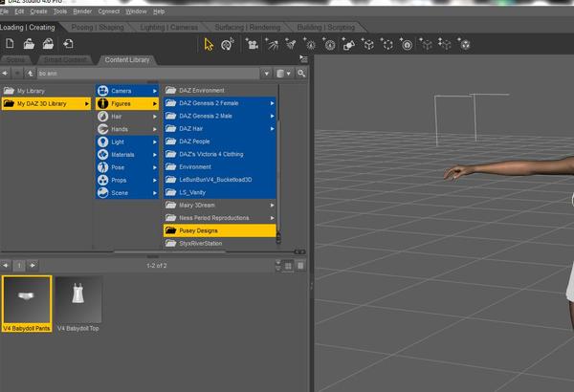The image size is (574, 392).
Task: Open the Connect menu
Action: pos(109,11)
